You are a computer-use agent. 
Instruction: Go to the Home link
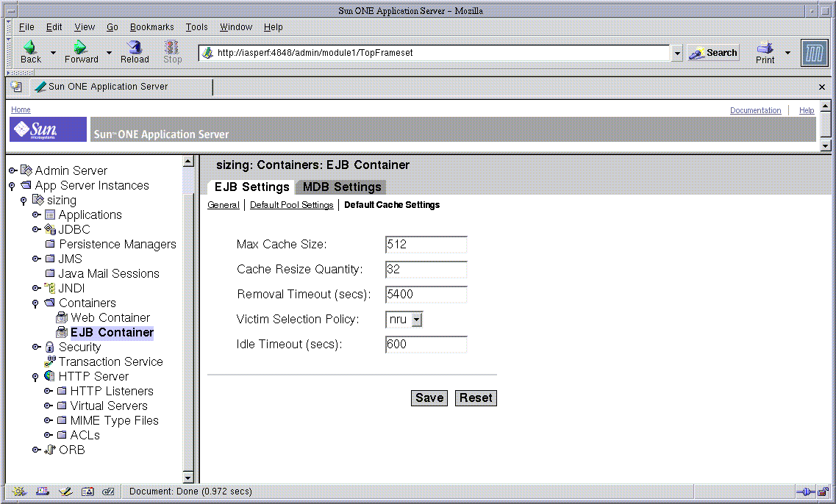(21, 109)
